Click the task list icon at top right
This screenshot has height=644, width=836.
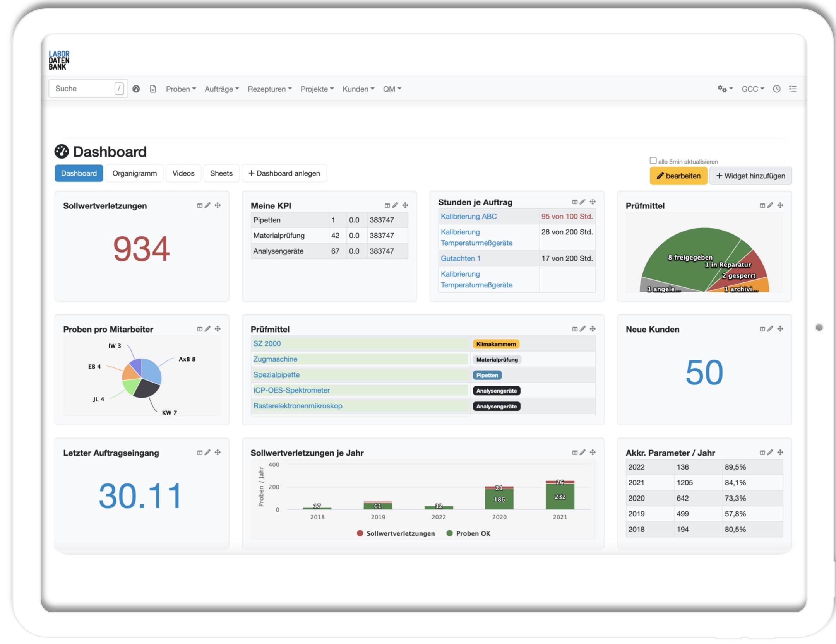[x=793, y=89]
